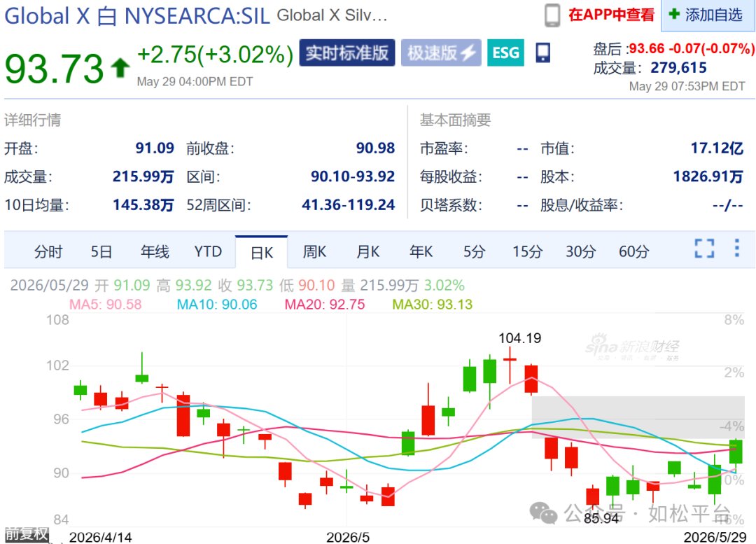The height and width of the screenshot is (544, 756).
Task: Switch chart to 分时 tab
Action: [48, 252]
